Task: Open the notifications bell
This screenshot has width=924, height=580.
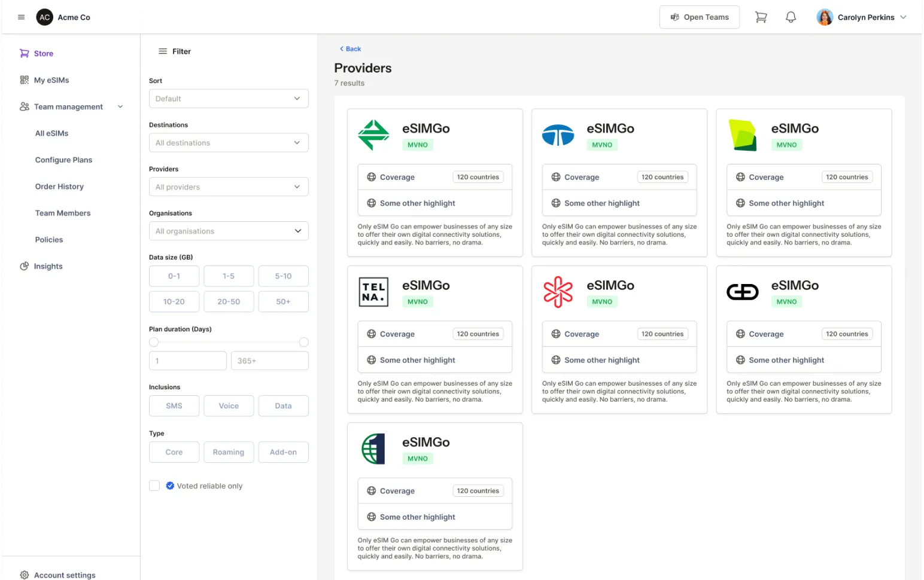Action: 791,17
